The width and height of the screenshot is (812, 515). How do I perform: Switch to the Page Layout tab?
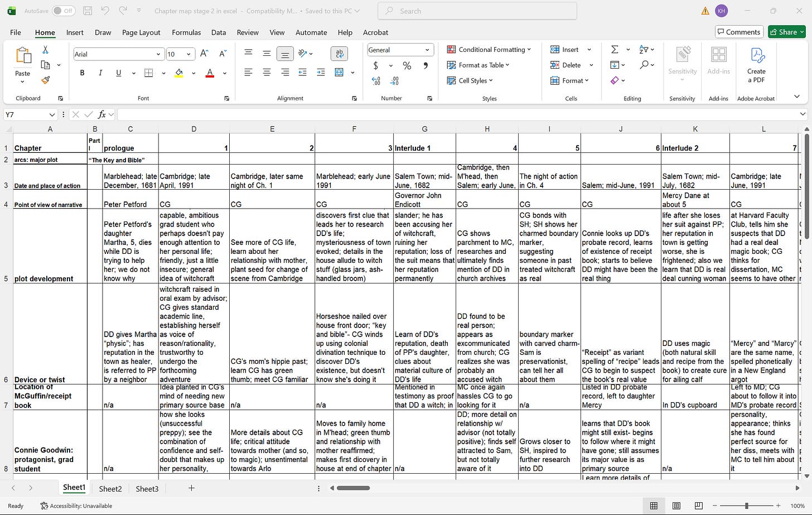click(141, 32)
